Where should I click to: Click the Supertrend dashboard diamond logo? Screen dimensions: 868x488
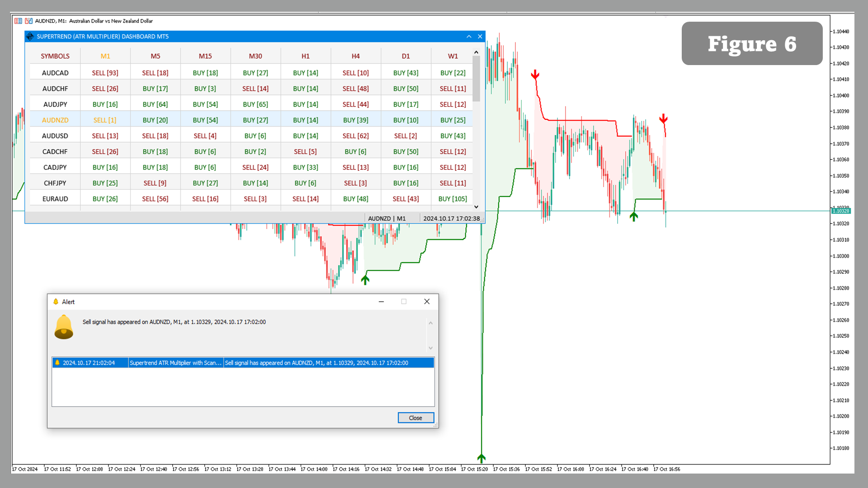(30, 37)
